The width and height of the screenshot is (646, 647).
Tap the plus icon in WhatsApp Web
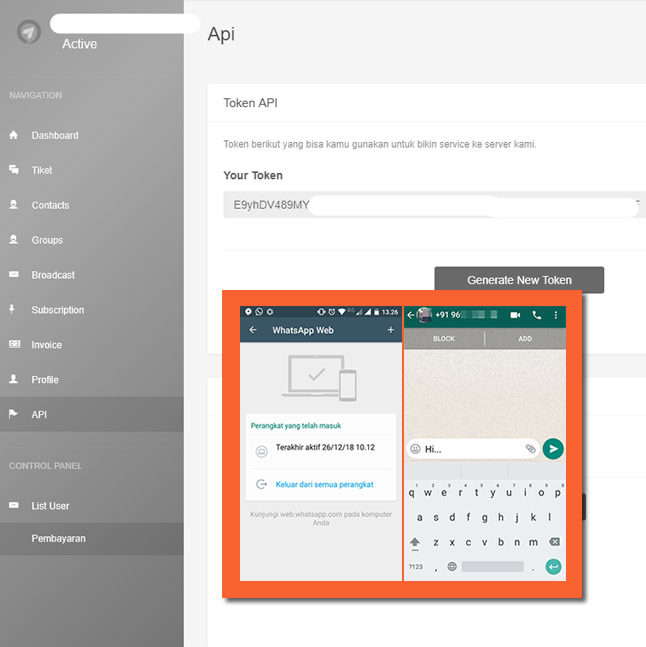pyautogui.click(x=390, y=330)
